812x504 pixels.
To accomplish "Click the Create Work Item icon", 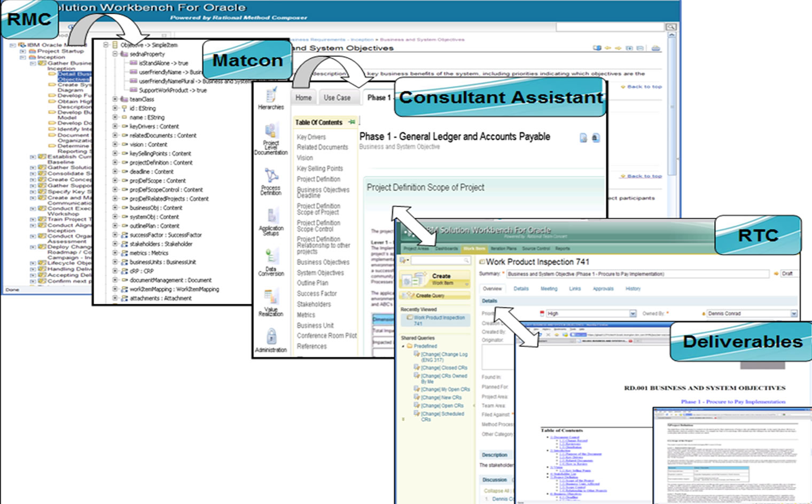I will click(x=413, y=279).
